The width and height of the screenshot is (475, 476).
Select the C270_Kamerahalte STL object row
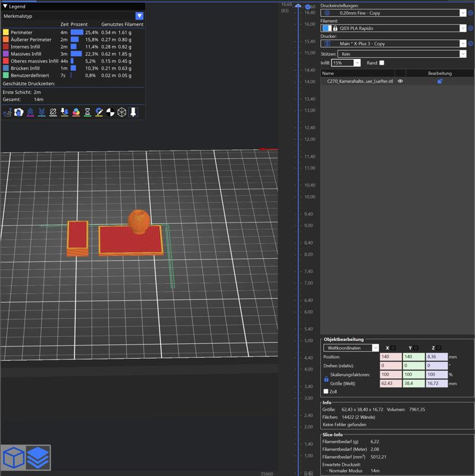pyautogui.click(x=360, y=82)
